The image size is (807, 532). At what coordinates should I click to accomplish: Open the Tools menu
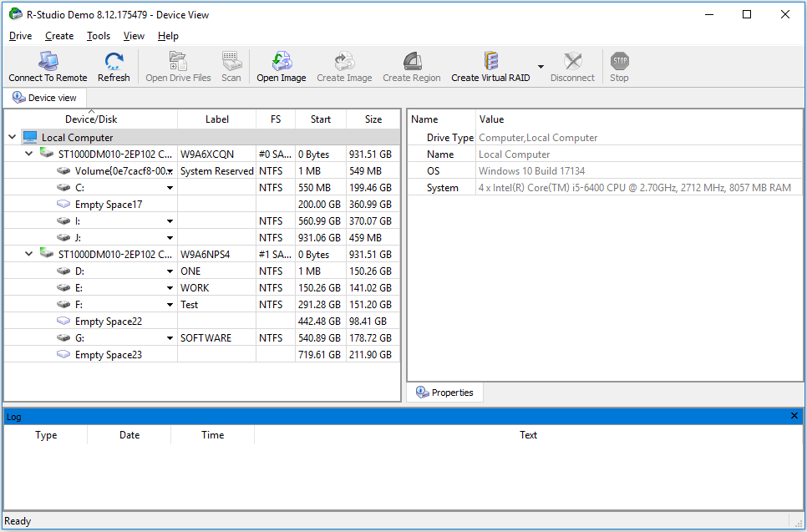[x=99, y=36]
